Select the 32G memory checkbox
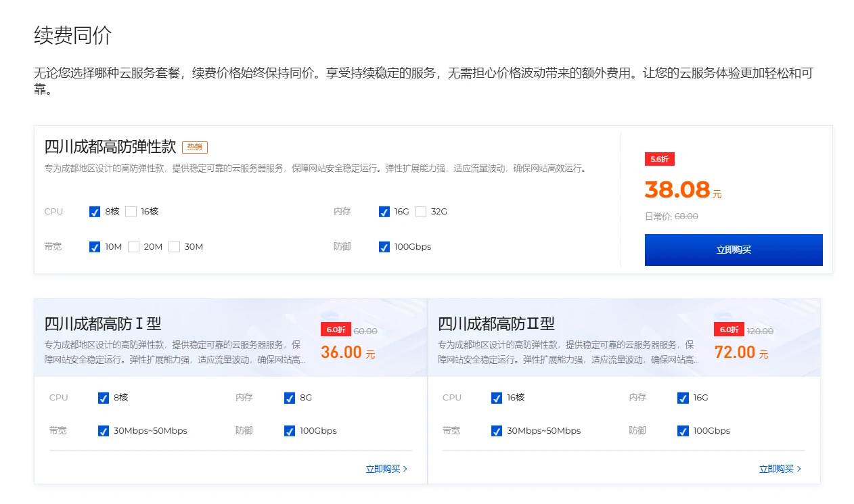The height and width of the screenshot is (504, 854). (421, 212)
